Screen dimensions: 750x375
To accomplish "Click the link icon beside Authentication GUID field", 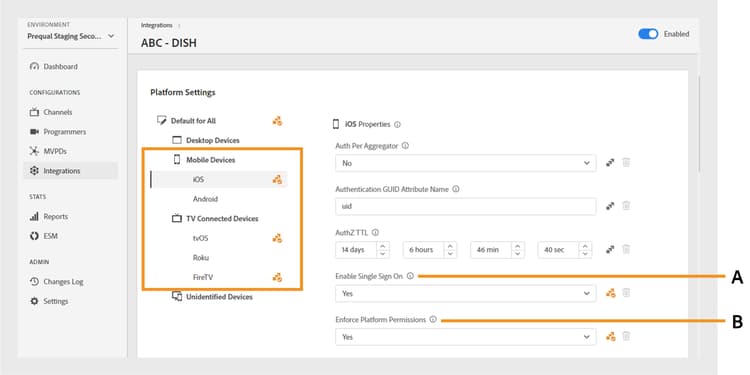I will coord(610,206).
